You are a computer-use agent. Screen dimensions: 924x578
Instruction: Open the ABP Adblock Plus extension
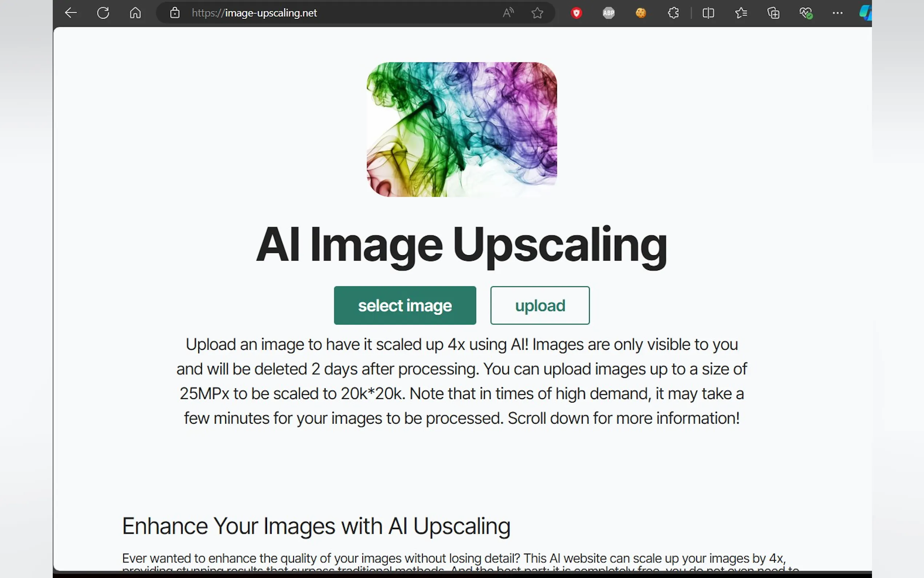tap(609, 13)
